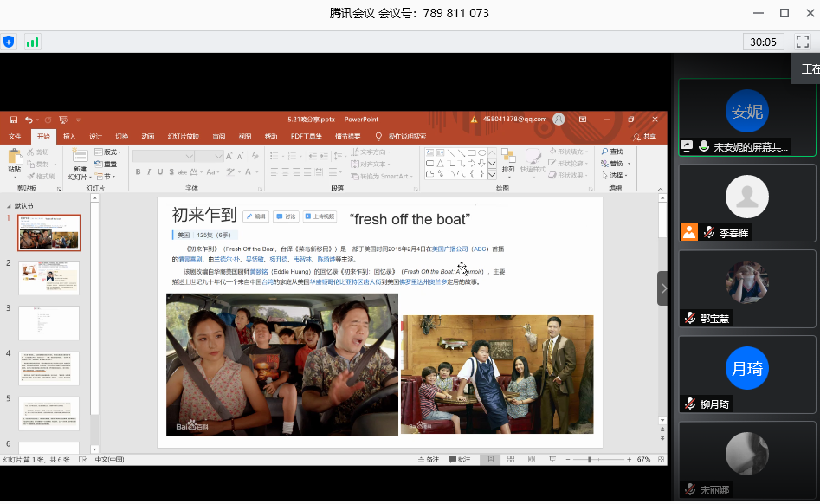This screenshot has height=504, width=820.
Task: Open the Shape Fill (形状填充) dropdown
Action: [567, 152]
